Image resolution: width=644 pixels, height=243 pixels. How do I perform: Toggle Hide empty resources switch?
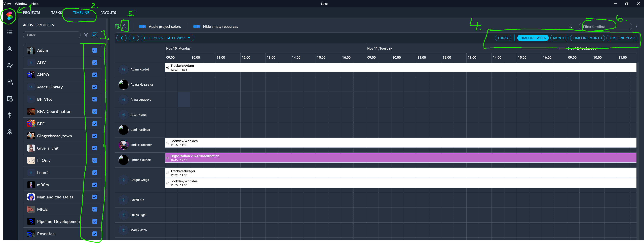point(197,26)
